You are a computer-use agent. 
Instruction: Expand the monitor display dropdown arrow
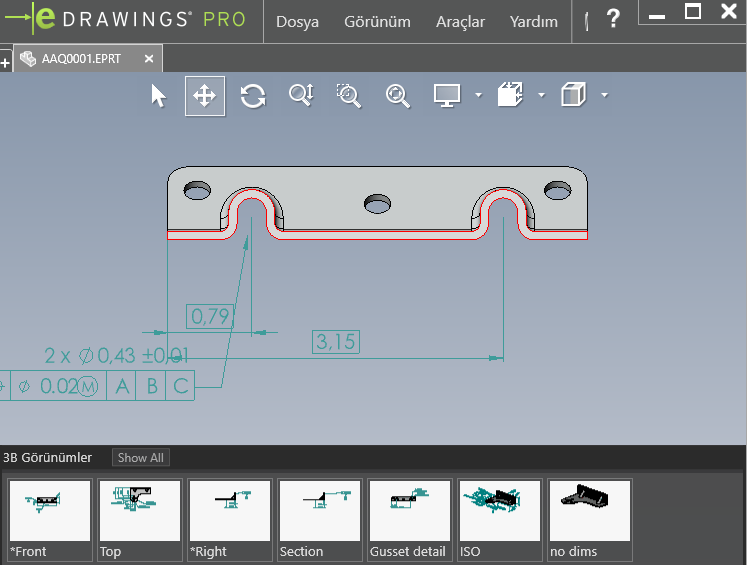[x=478, y=96]
